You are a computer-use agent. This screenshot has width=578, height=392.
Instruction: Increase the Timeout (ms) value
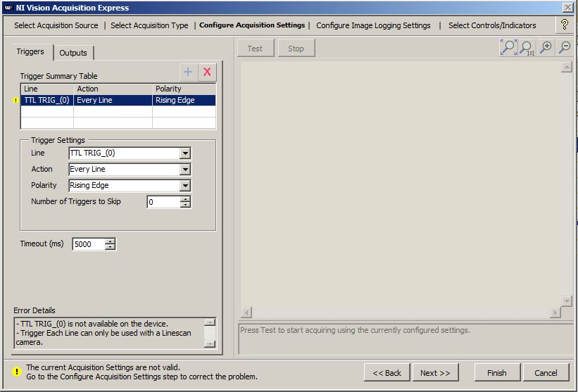(110, 241)
